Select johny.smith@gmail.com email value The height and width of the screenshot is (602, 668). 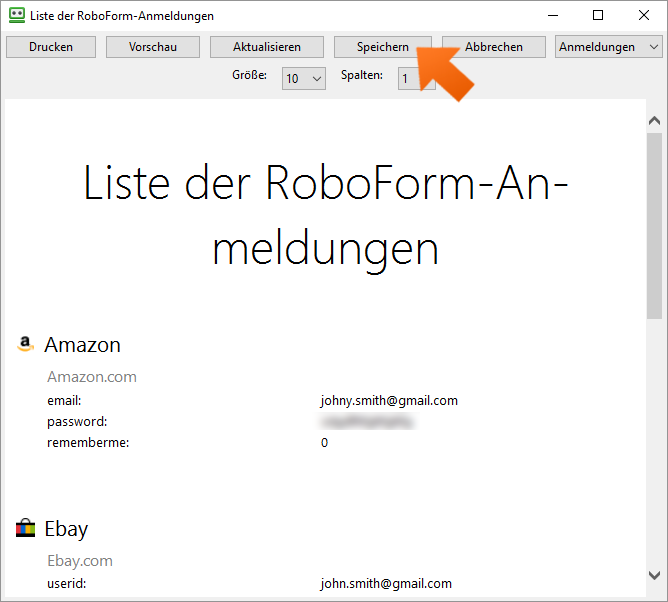389,401
